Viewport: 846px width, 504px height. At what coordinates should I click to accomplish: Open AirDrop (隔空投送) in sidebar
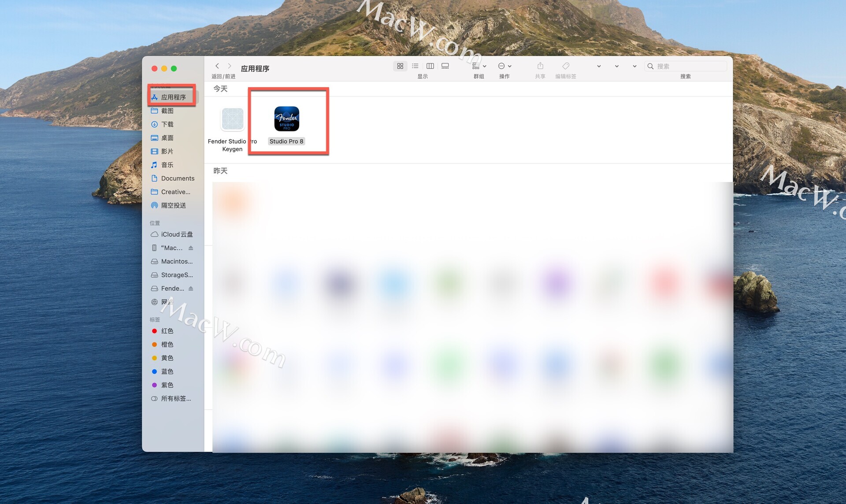click(x=173, y=205)
